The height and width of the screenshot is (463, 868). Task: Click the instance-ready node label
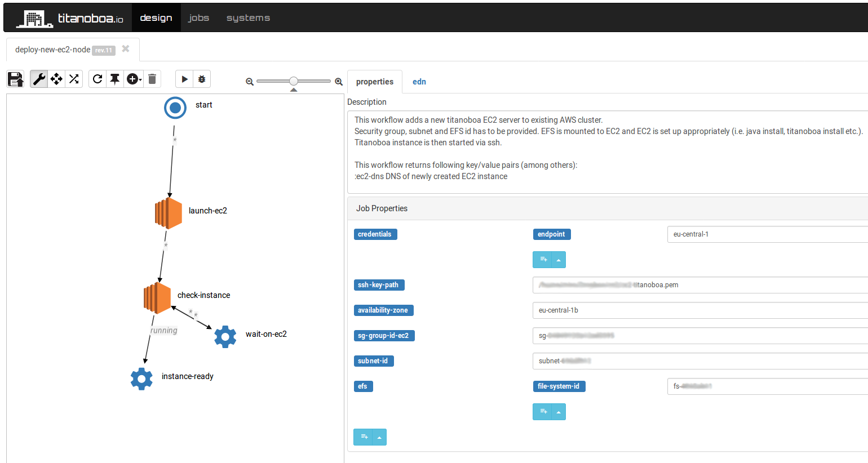click(x=188, y=376)
